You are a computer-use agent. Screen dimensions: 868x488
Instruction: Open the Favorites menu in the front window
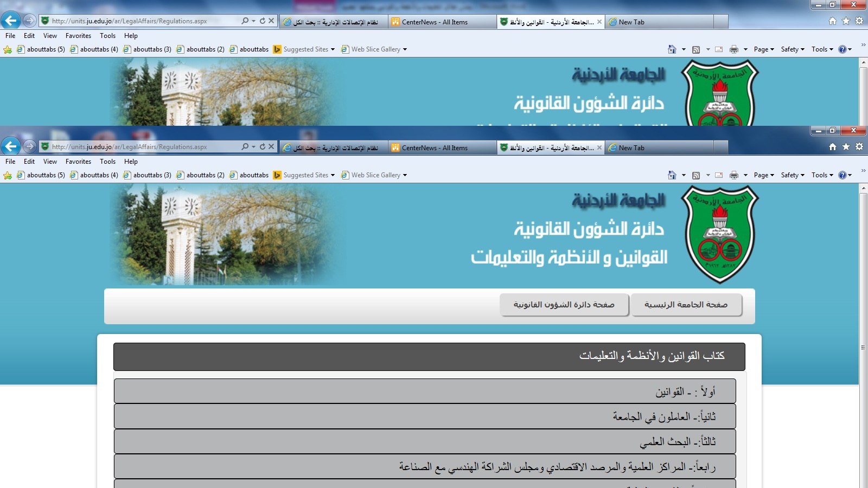click(78, 162)
